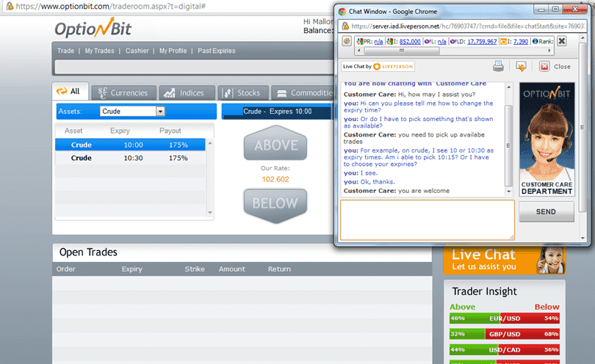Click asset list scroll up arrow
595x364 pixels.
click(x=210, y=143)
